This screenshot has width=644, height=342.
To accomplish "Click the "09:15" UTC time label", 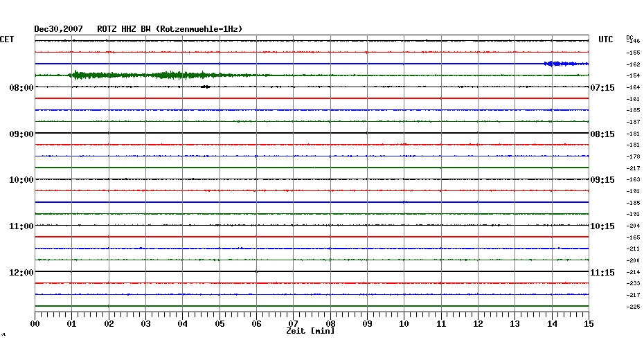I will coord(602,180).
